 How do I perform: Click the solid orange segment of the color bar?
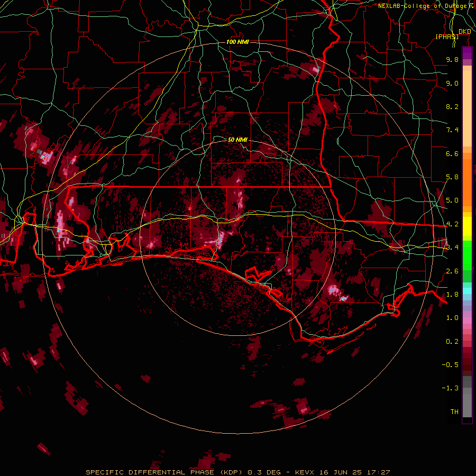point(467,182)
